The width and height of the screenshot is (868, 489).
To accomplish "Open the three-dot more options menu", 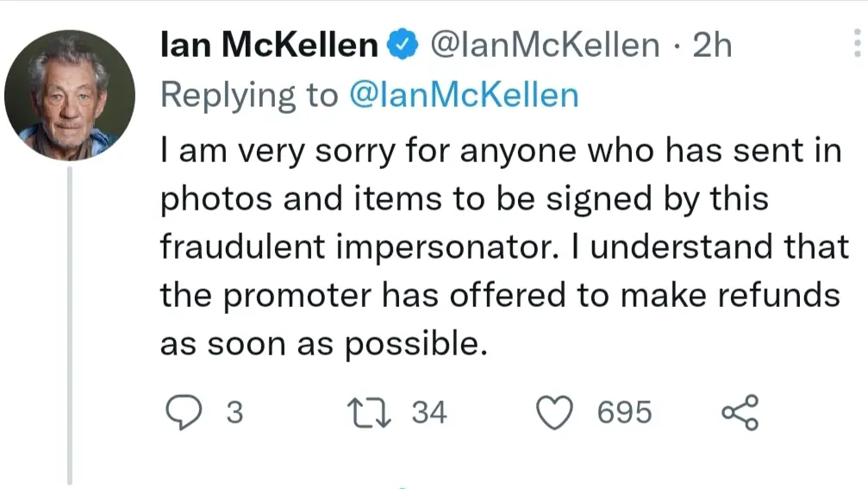I will coord(857,43).
